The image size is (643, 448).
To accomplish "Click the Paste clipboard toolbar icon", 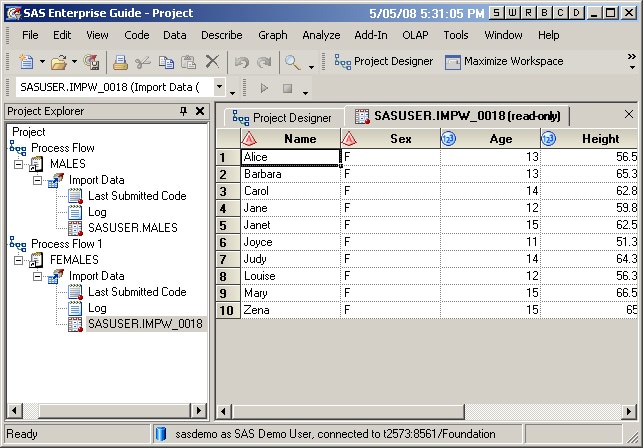I will click(188, 62).
